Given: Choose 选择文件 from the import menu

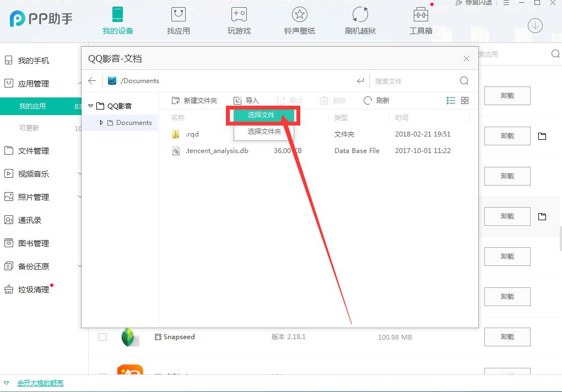Looking at the screenshot, I should [264, 115].
